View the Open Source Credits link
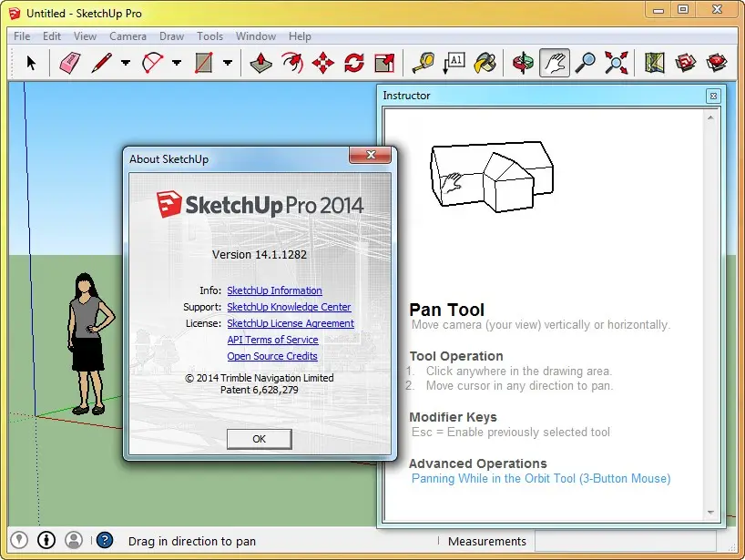745x560 pixels. point(272,356)
